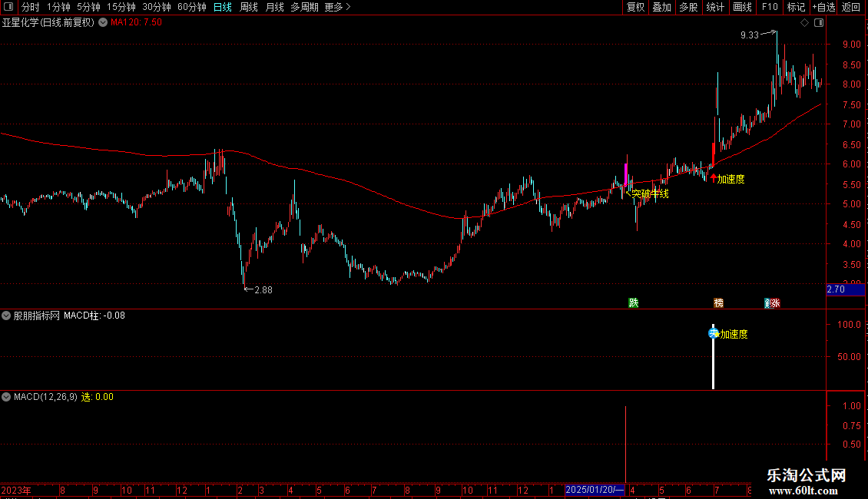Toggle the right side panel icon
The height and width of the screenshot is (499, 868).
click(x=819, y=23)
